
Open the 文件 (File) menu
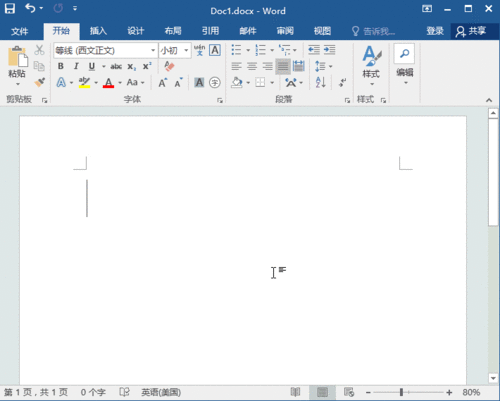20,31
